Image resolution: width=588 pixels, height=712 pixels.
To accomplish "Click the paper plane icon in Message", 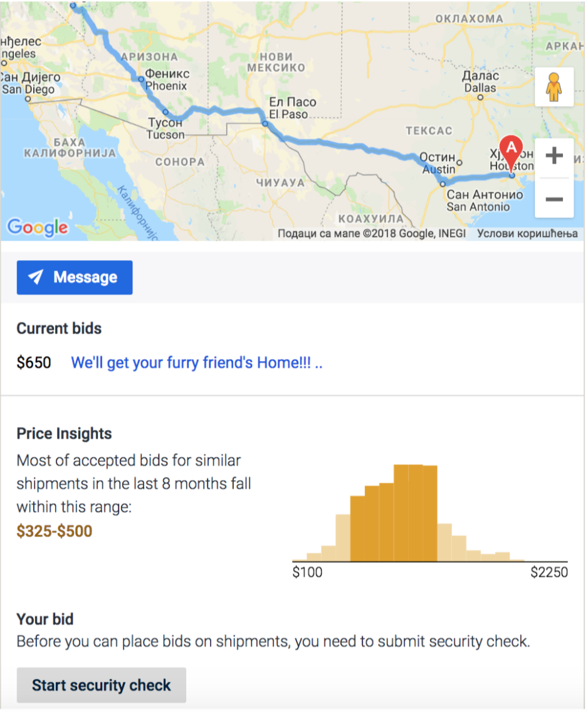I will pyautogui.click(x=36, y=277).
